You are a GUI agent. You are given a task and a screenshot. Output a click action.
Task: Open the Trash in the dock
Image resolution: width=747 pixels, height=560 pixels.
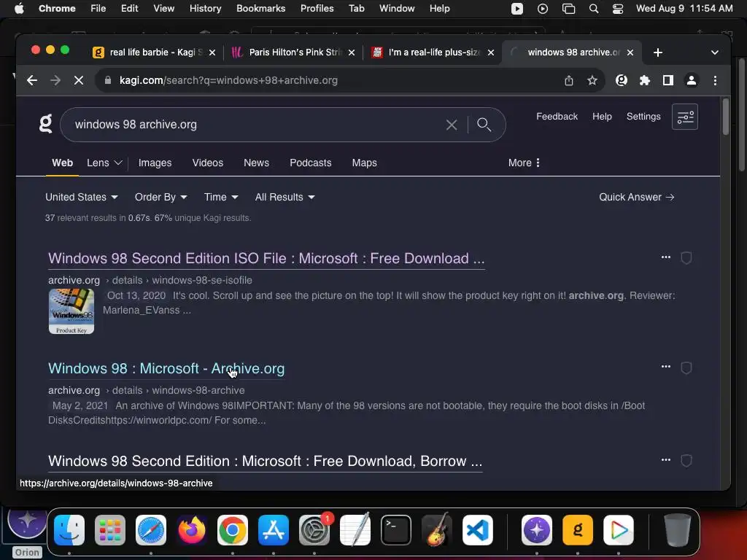(x=677, y=530)
